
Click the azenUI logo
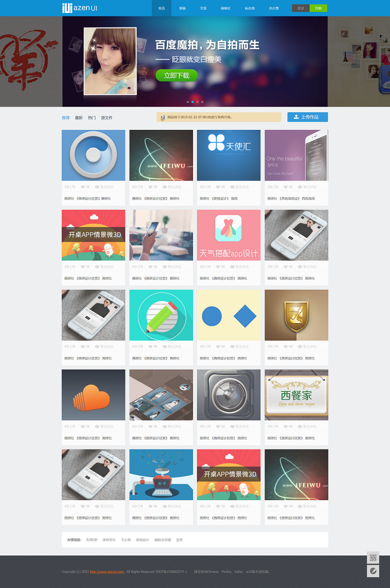point(80,8)
